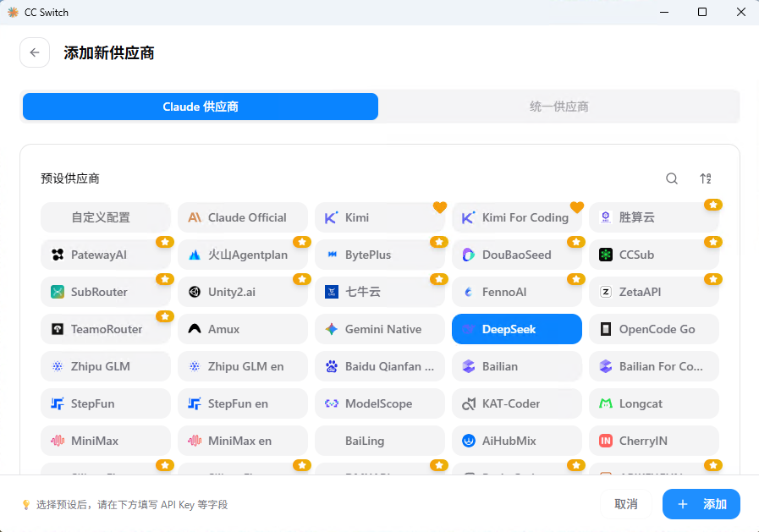Pick Kimi For Coding preset
The height and width of the screenshot is (532, 759).
[x=516, y=217]
